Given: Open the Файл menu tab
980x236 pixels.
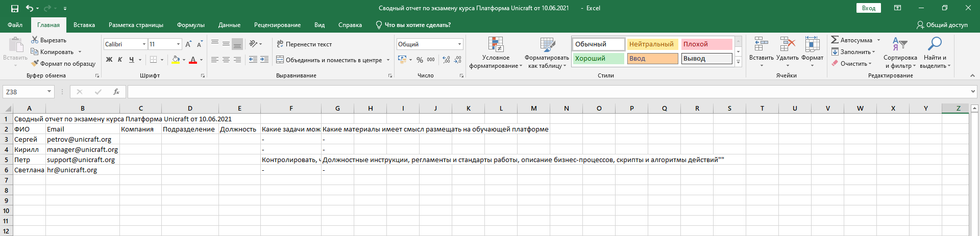Looking at the screenshot, I should coord(15,25).
